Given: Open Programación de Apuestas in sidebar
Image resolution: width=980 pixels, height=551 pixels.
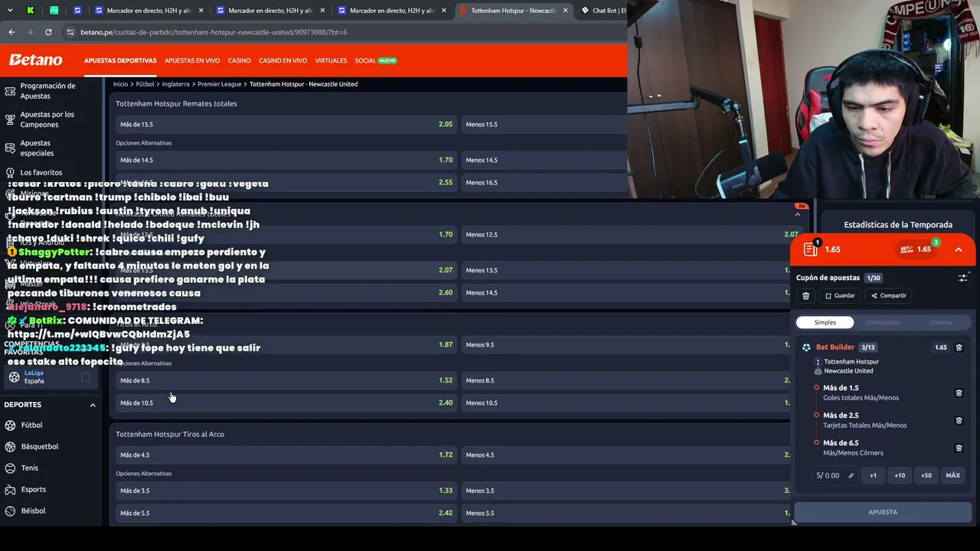Looking at the screenshot, I should pos(47,91).
